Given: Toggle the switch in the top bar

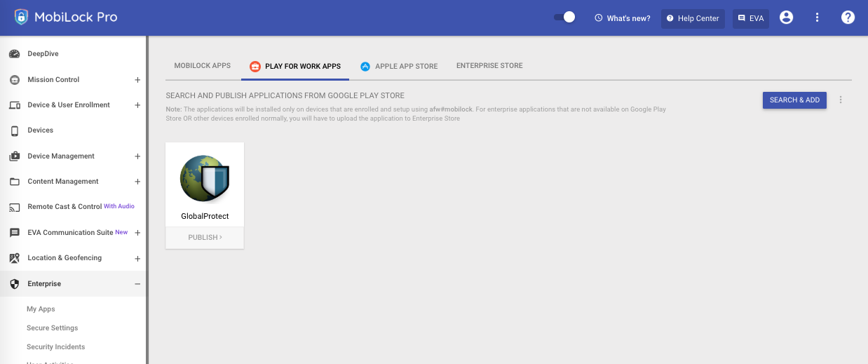Looking at the screenshot, I should [x=564, y=18].
